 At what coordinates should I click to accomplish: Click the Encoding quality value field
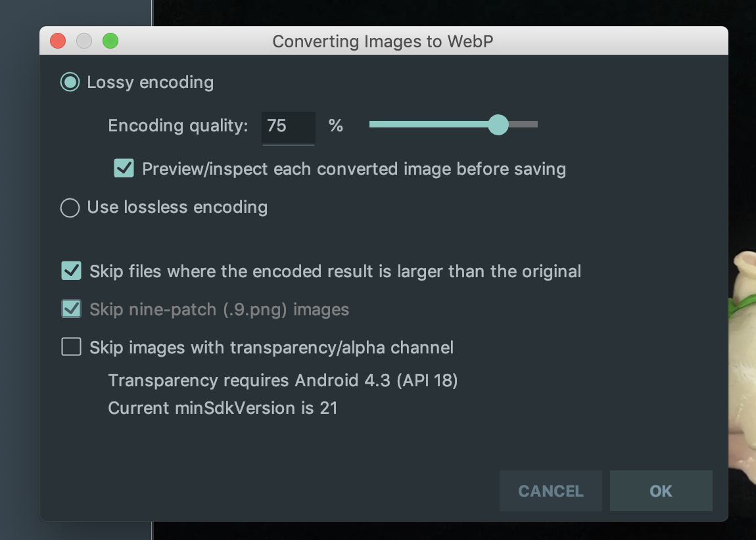(x=288, y=126)
